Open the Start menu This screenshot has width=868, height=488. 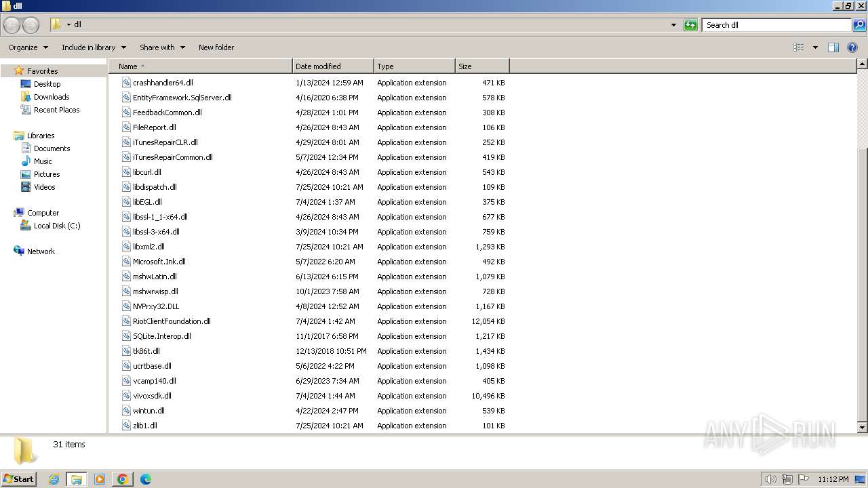pyautogui.click(x=18, y=479)
